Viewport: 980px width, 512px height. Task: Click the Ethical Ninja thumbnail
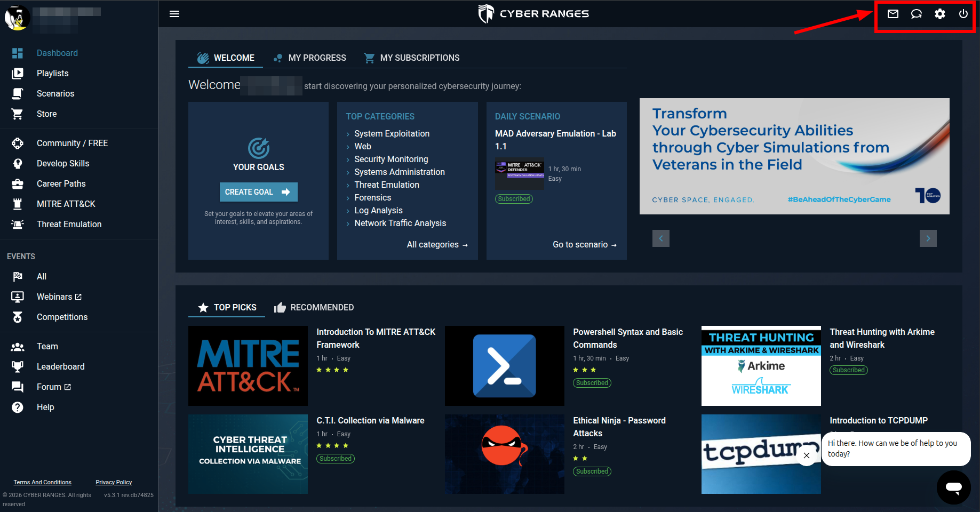[505, 454]
